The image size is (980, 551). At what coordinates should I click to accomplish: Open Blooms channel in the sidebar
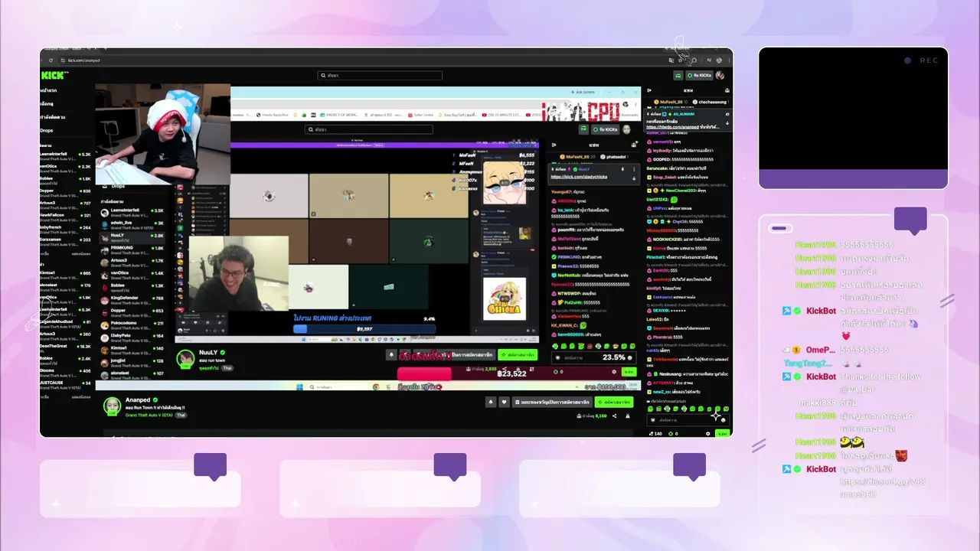[x=66, y=372]
